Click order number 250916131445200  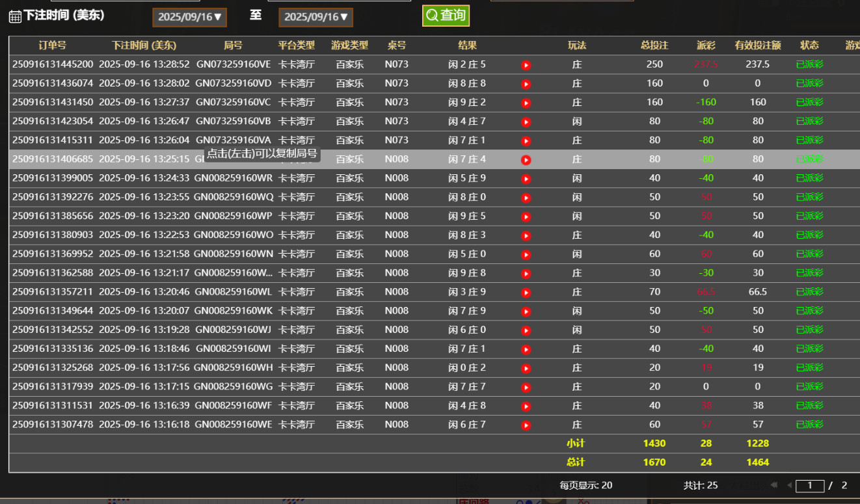[53, 64]
